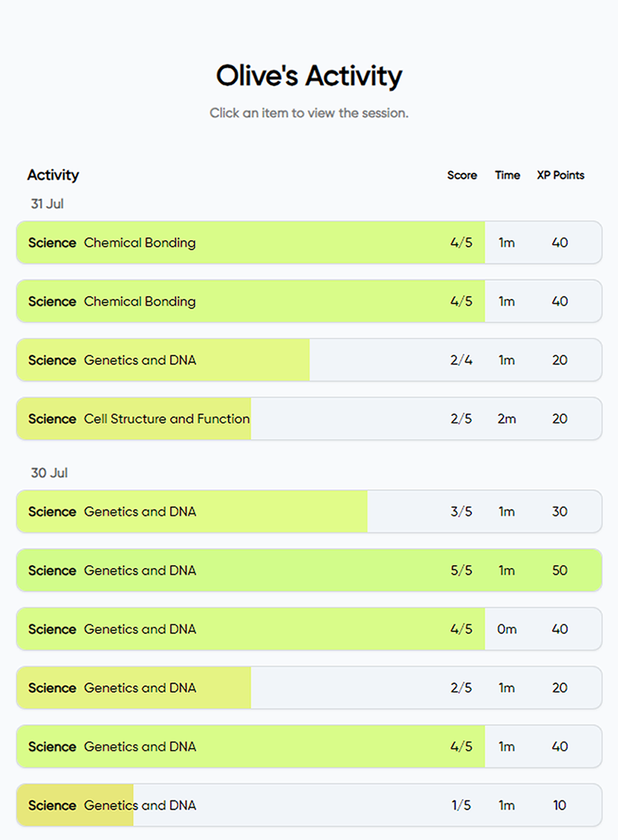
Task: Click the 2m time on Cell Structure row
Action: click(x=506, y=419)
